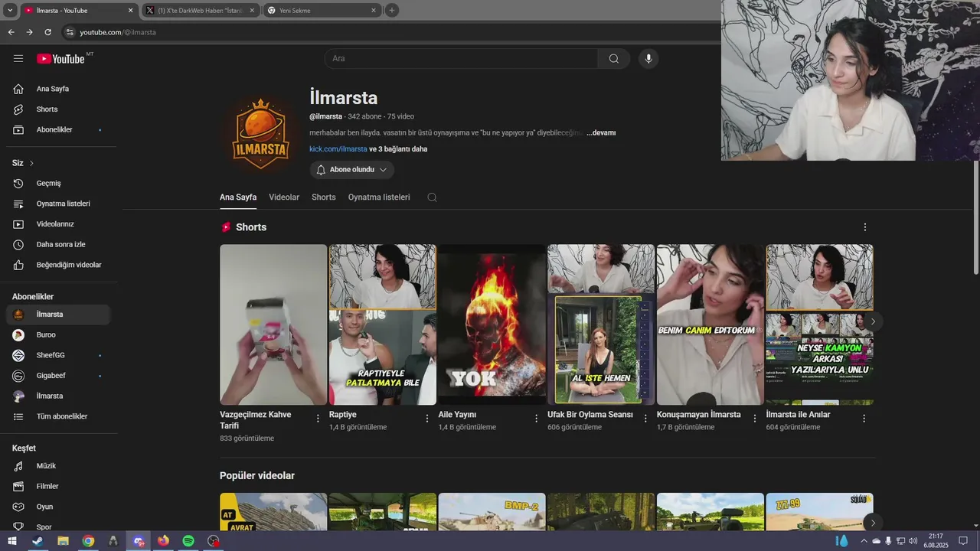Click the YouTube search input field
Screen dimensions: 980x551
click(461, 59)
